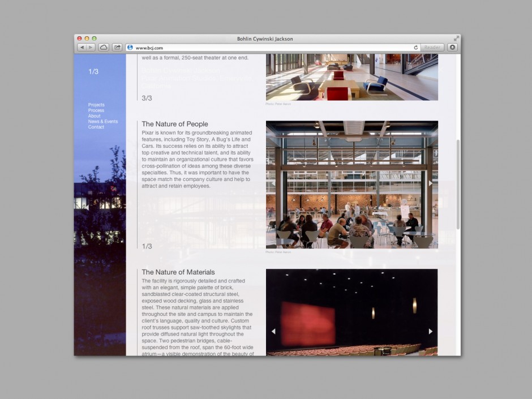Click the globe site icon in the address bar

(x=130, y=48)
